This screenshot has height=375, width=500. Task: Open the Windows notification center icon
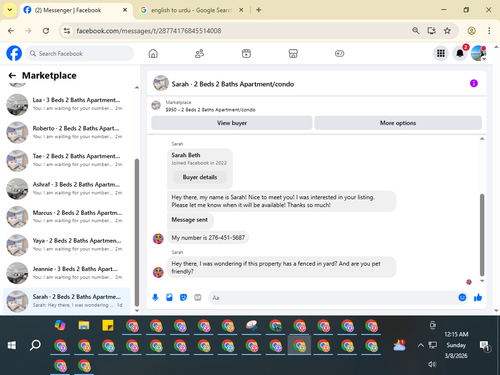484,345
